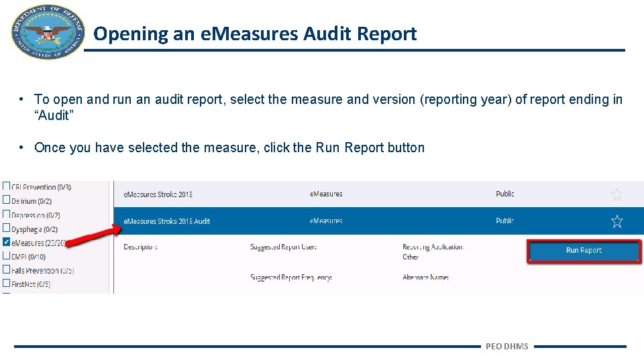Click the Department of Defense seal logo

coord(48,32)
